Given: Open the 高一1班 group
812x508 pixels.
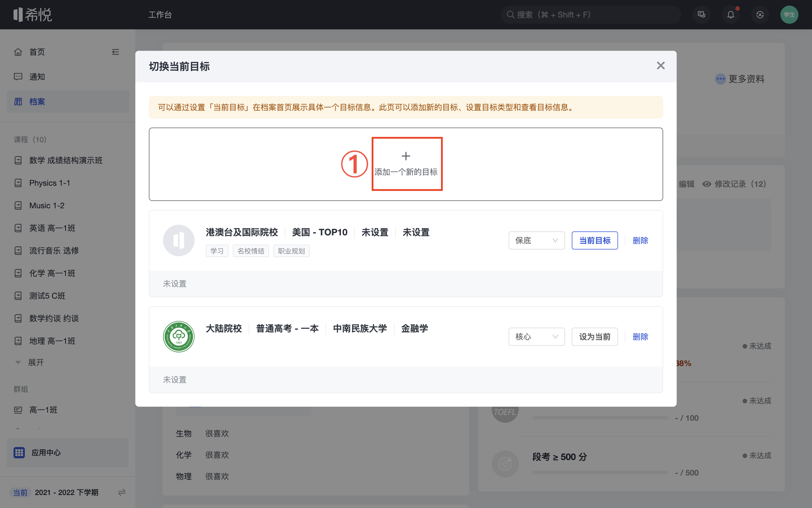Looking at the screenshot, I should pos(36,410).
